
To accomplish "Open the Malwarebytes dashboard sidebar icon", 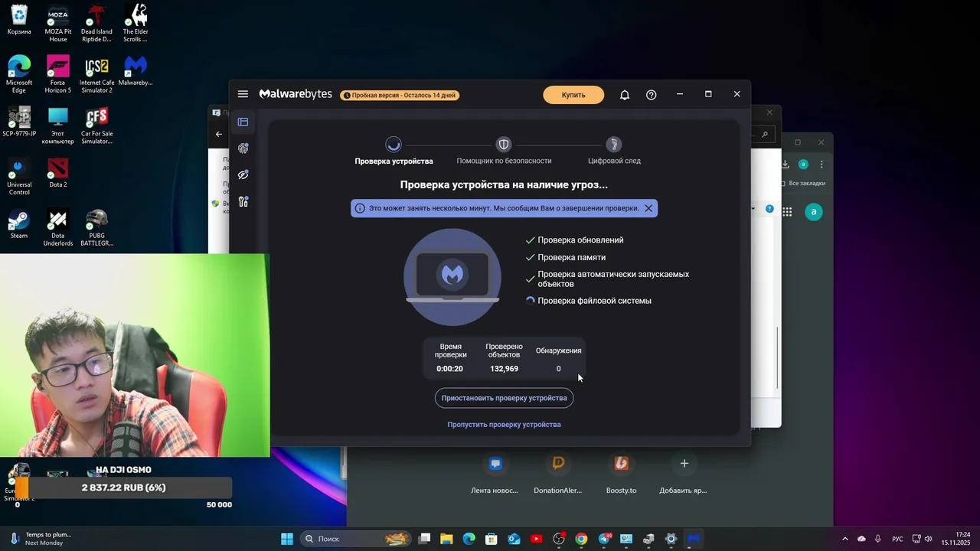I will point(243,122).
